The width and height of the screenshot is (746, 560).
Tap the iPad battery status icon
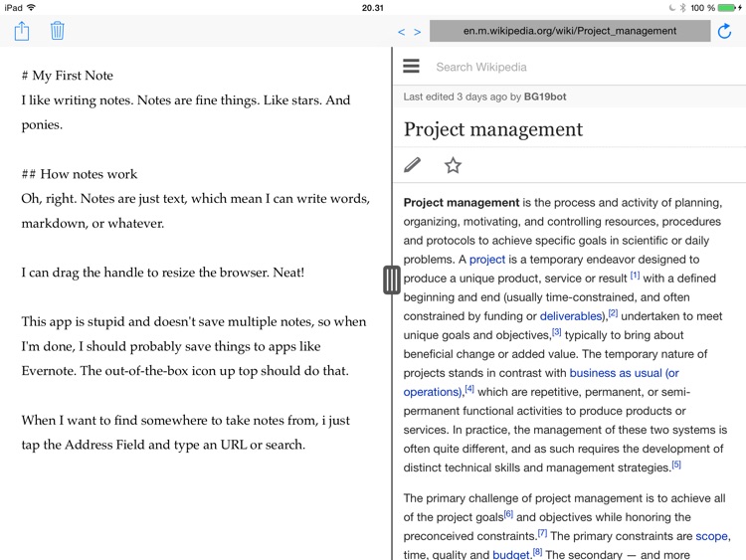[729, 8]
